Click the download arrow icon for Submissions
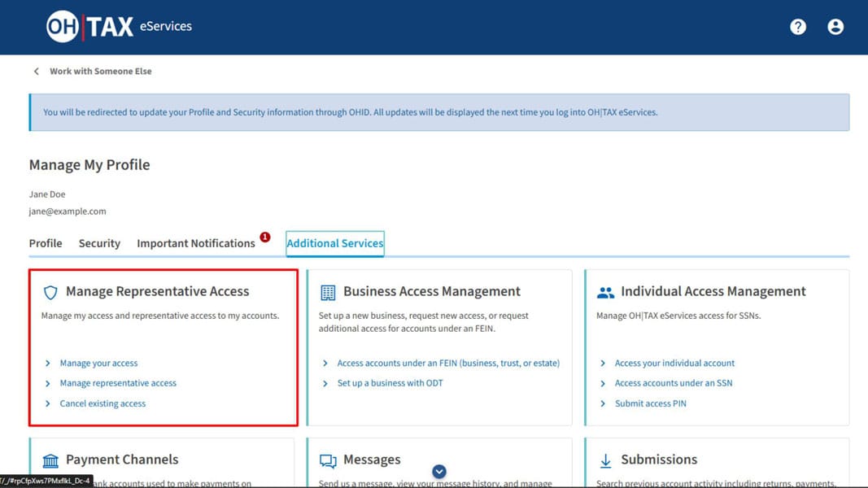Image resolution: width=868 pixels, height=488 pixels. point(605,460)
